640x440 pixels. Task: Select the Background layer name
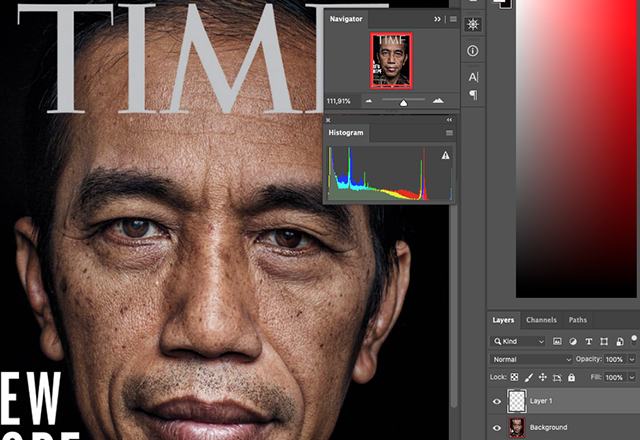[548, 428]
